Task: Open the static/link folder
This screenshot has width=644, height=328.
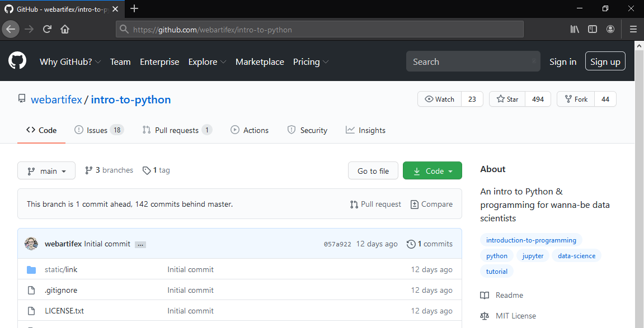Action: click(x=61, y=269)
